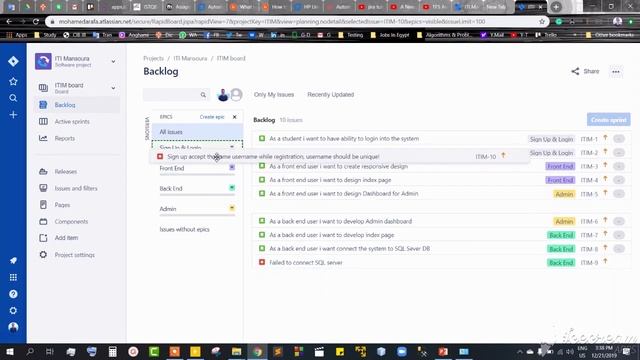Screen dimensions: 640x360
Task: Open the Versions vertical tab
Action: point(147,129)
